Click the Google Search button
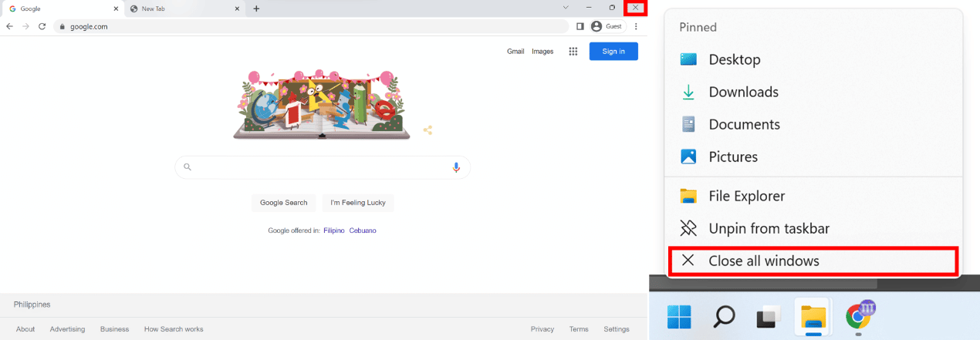 pos(283,203)
